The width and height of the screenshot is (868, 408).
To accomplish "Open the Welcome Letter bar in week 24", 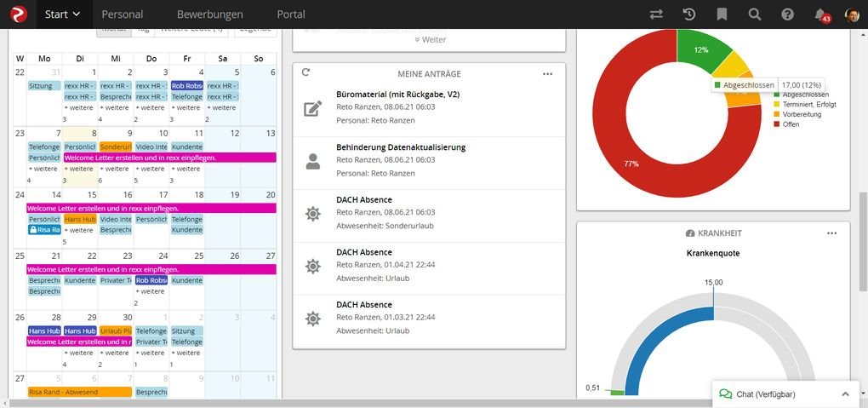I will coord(151,208).
